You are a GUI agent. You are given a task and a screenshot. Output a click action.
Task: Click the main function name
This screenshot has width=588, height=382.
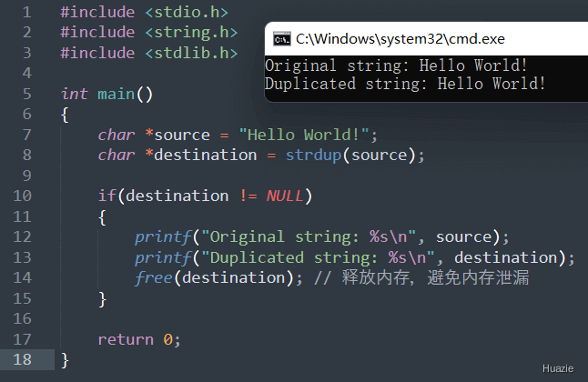(x=116, y=94)
